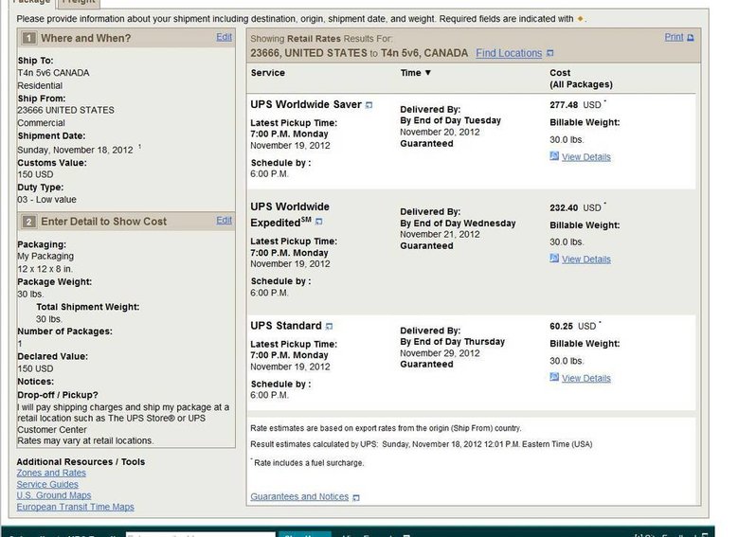
Task: Click Ship To address T4n 5v6 CANADA
Action: [53, 73]
